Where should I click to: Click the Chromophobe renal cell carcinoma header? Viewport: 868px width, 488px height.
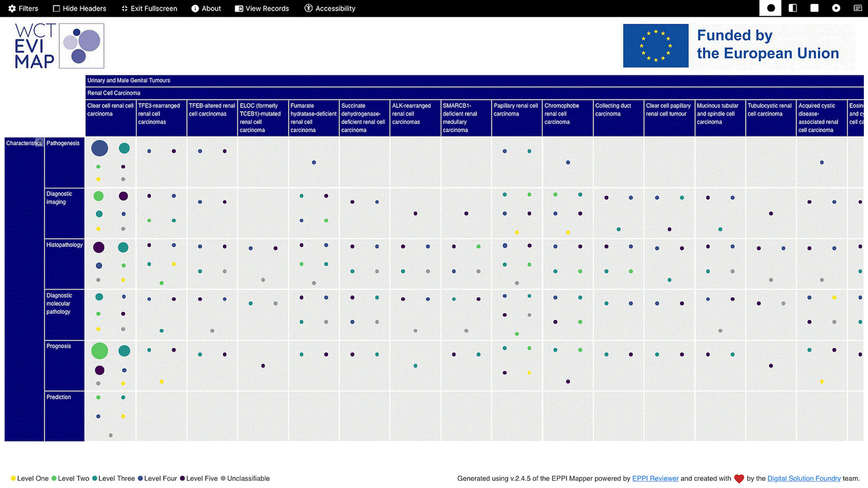pos(568,118)
